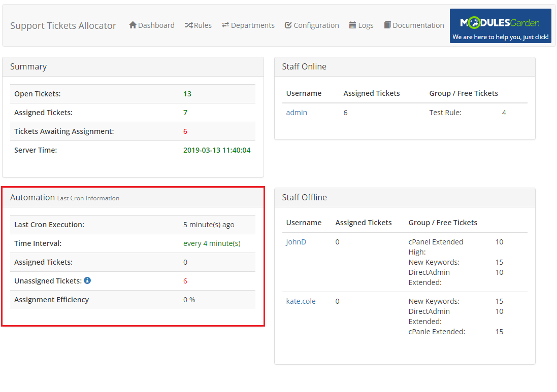
Task: Click the Documentation book icon
Action: tap(387, 25)
